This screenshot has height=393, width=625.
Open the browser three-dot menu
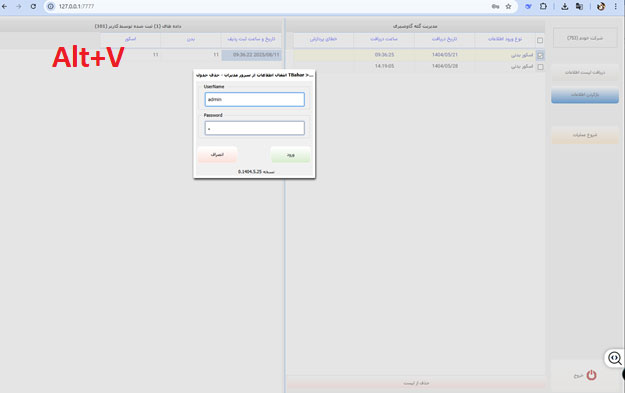[615, 6]
